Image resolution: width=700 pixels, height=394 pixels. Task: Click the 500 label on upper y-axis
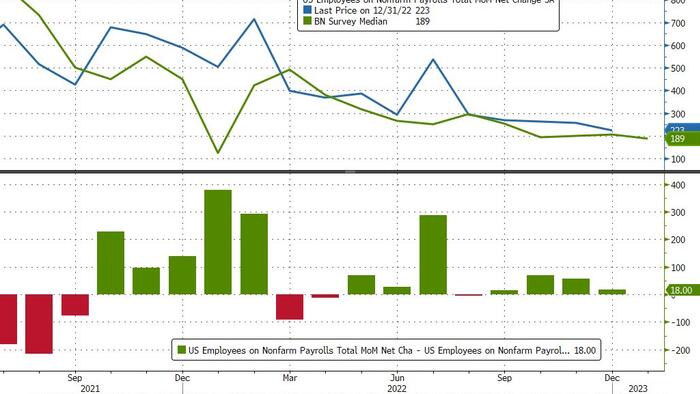[677, 68]
